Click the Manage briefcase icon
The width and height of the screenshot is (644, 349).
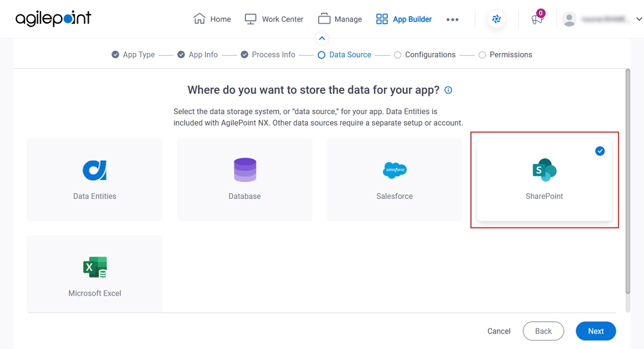coord(324,19)
